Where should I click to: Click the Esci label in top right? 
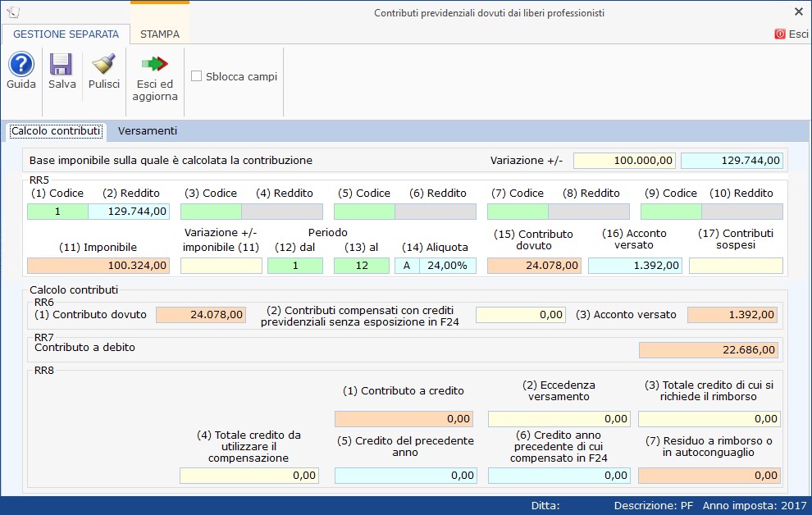[799, 34]
